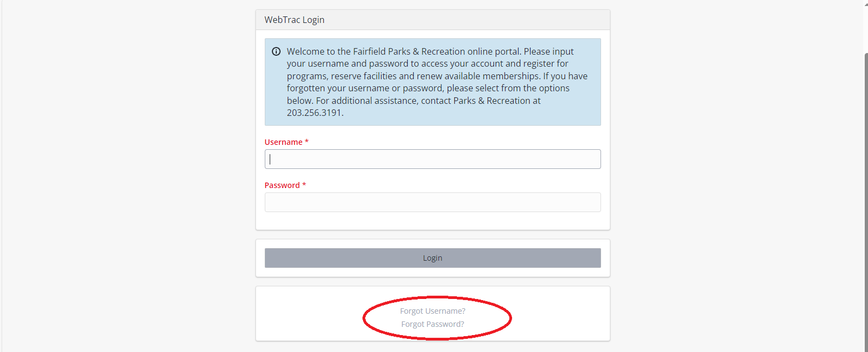Screen dimensions: 868x352
Task: Click the phone number 203.256.3191
Action: click(x=314, y=113)
